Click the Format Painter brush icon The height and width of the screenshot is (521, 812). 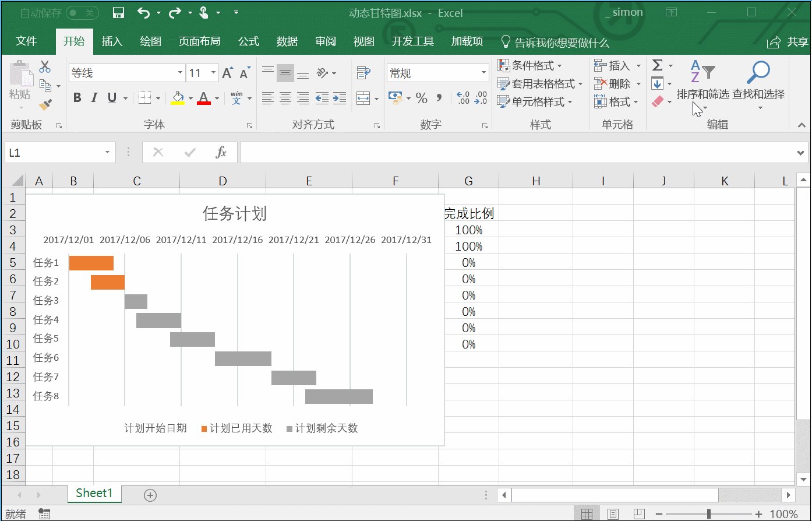coord(45,105)
